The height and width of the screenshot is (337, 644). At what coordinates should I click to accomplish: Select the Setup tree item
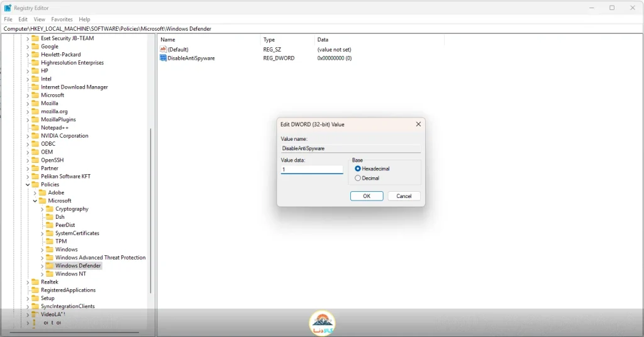click(48, 299)
